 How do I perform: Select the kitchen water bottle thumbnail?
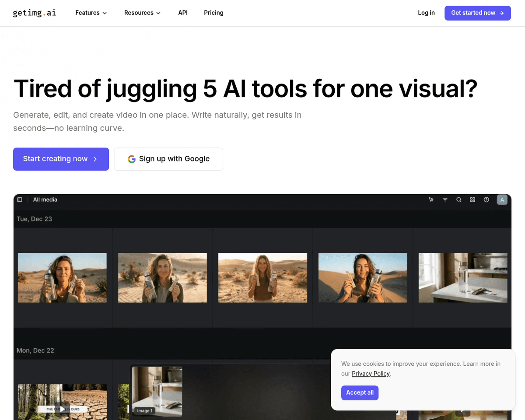click(x=463, y=278)
